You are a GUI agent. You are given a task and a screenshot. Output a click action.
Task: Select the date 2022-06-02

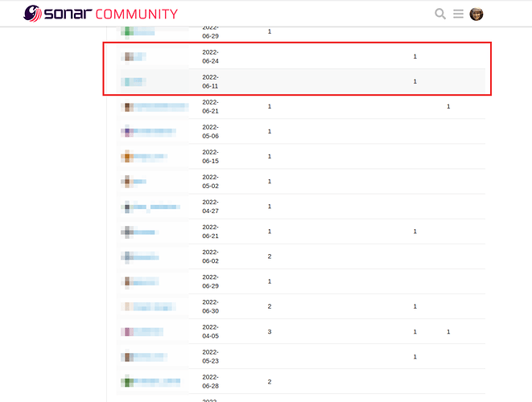[210, 256]
